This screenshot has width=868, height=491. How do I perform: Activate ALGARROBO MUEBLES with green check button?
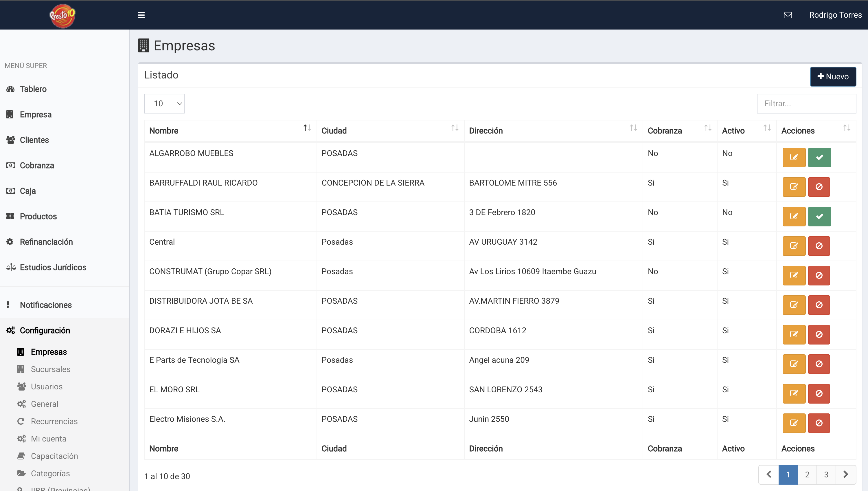[x=819, y=157]
